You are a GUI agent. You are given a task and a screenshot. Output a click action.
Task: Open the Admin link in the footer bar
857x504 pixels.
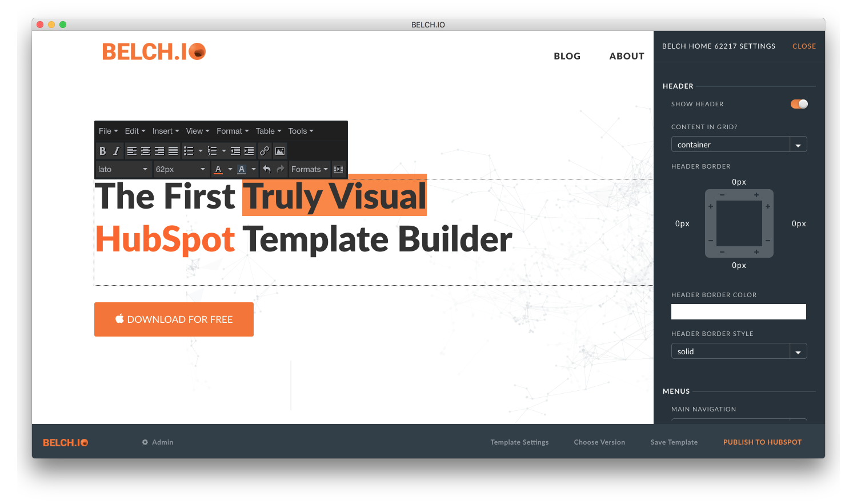[158, 442]
